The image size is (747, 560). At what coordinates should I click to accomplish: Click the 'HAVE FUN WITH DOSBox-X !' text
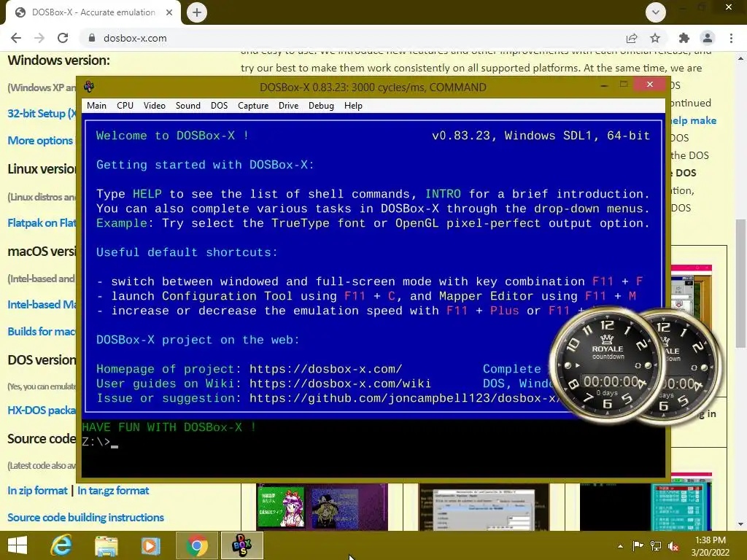coord(169,427)
